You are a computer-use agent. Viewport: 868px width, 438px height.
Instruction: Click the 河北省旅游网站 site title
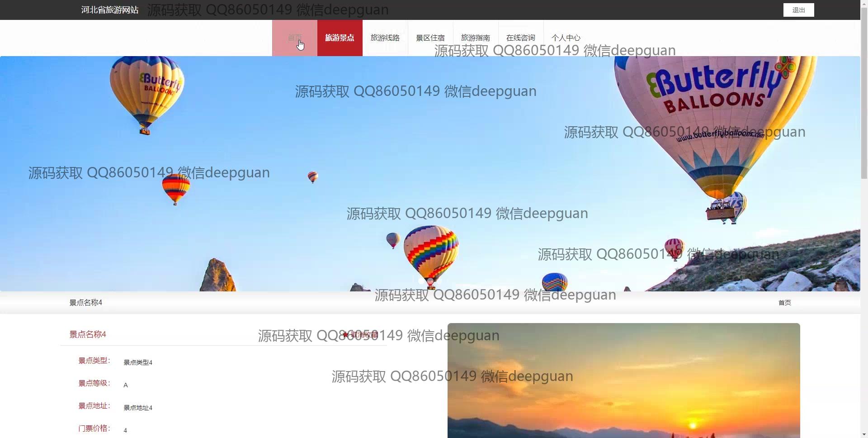click(x=110, y=10)
